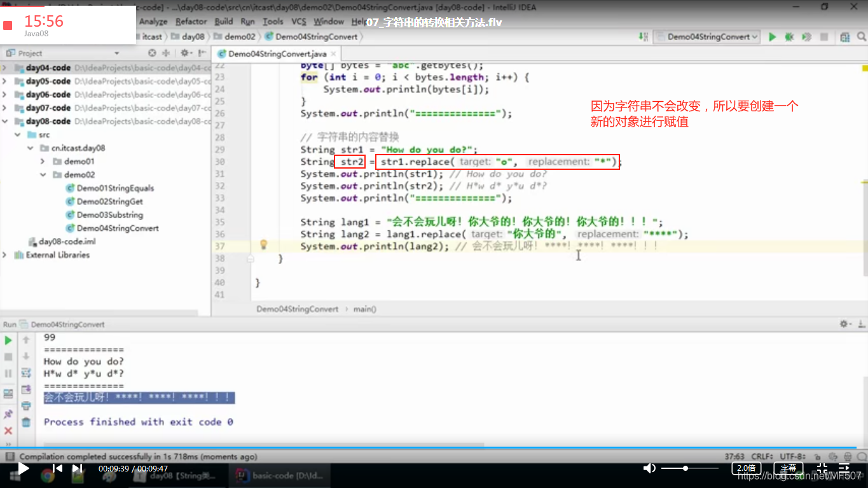This screenshot has width=868, height=488.
Task: Close Run panel with red X icon
Action: (8, 431)
